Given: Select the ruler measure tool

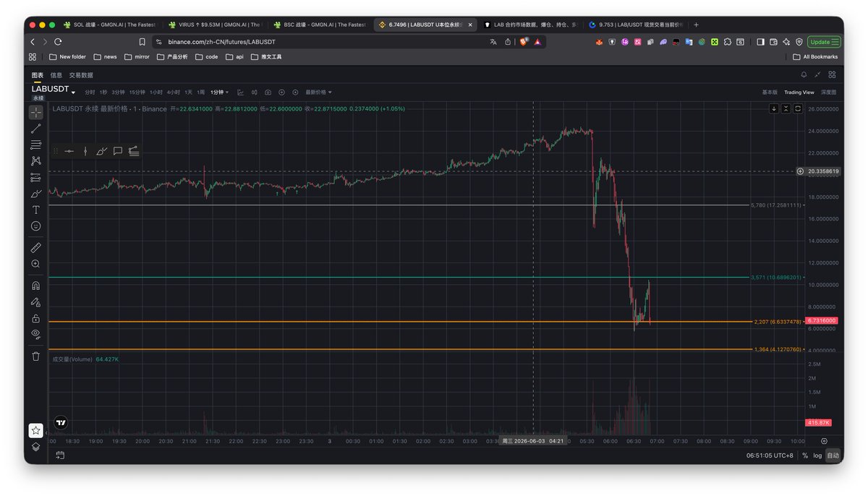Looking at the screenshot, I should pos(35,247).
